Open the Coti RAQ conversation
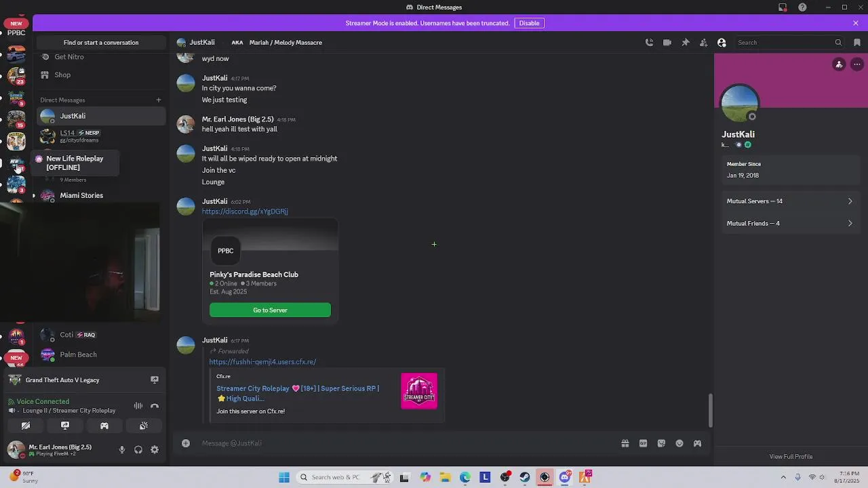 click(x=101, y=335)
